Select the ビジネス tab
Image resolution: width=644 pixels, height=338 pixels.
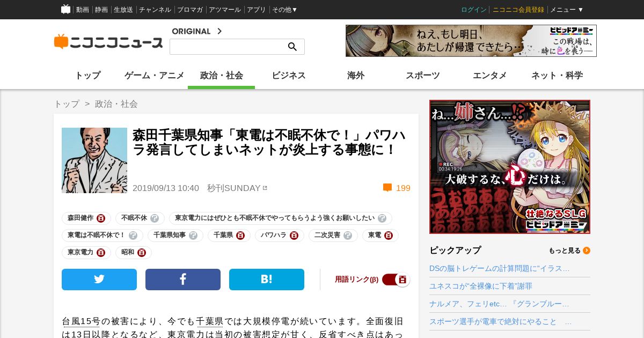[x=289, y=76]
